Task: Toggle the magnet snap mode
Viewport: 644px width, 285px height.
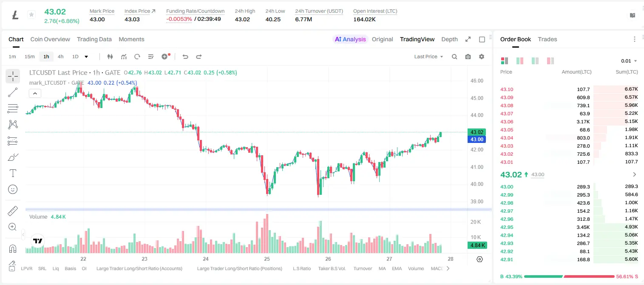Action: pyautogui.click(x=13, y=248)
